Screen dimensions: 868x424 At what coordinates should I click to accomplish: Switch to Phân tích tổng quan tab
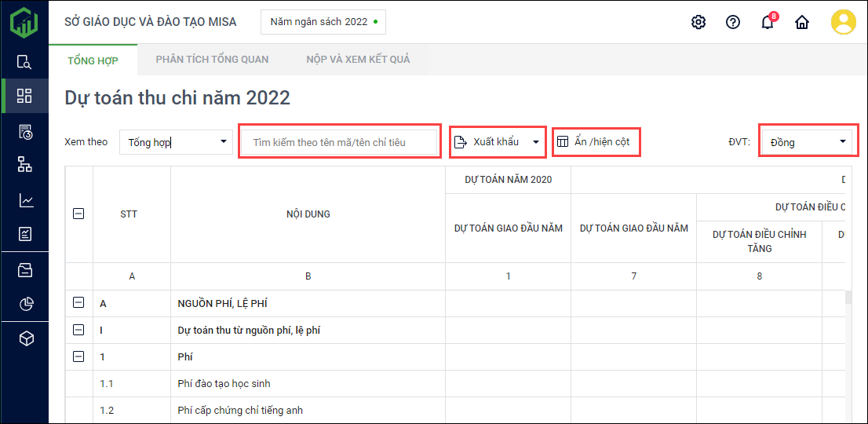pyautogui.click(x=212, y=60)
